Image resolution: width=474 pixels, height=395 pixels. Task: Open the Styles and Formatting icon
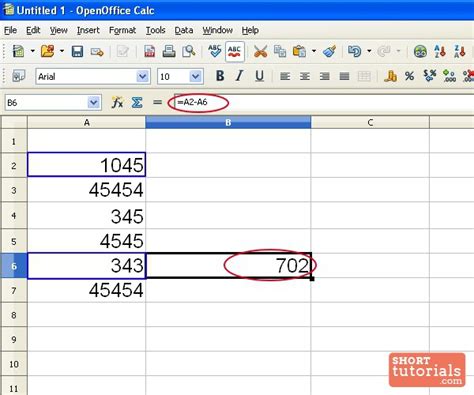18,76
